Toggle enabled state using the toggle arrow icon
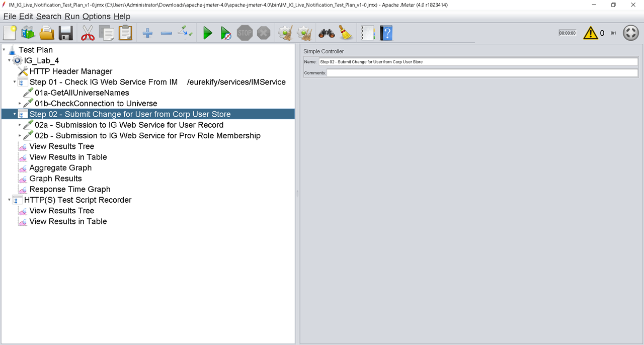Viewport: 644px width, 345px height. [185, 33]
